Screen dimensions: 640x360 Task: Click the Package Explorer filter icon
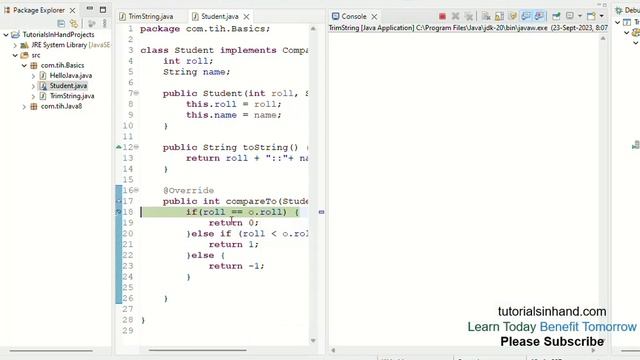pos(92,24)
